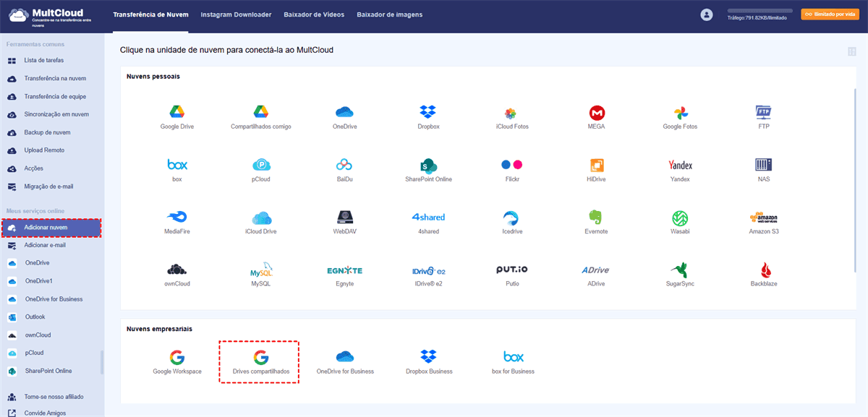Choose the Dropbox cloud icon
The height and width of the screenshot is (417, 868).
coord(428,113)
